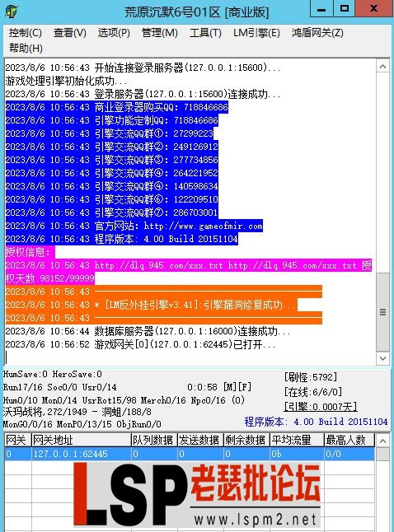Viewport: 394px width, 532px height.
Task: Click the 网关 column header
Action: 17,440
